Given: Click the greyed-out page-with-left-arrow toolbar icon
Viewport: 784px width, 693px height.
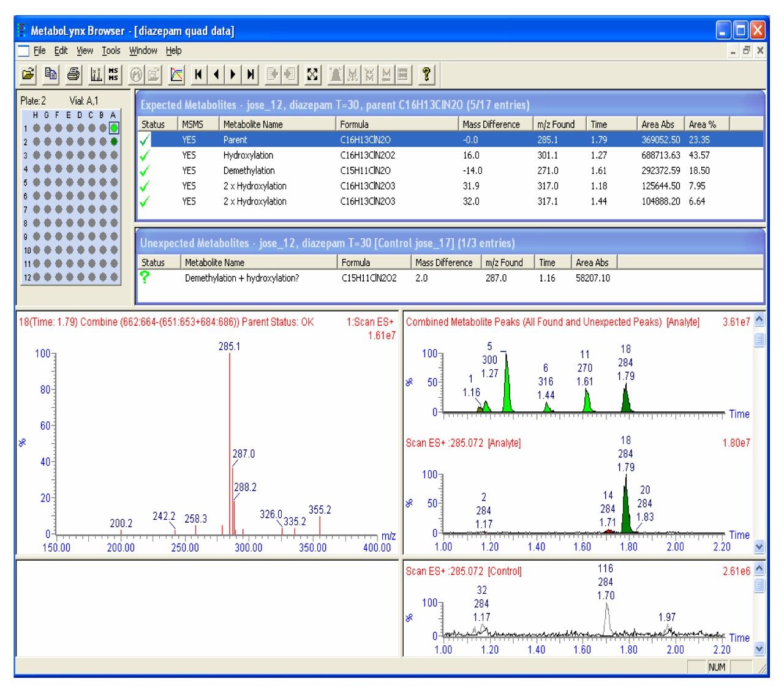Looking at the screenshot, I should pyautogui.click(x=290, y=75).
